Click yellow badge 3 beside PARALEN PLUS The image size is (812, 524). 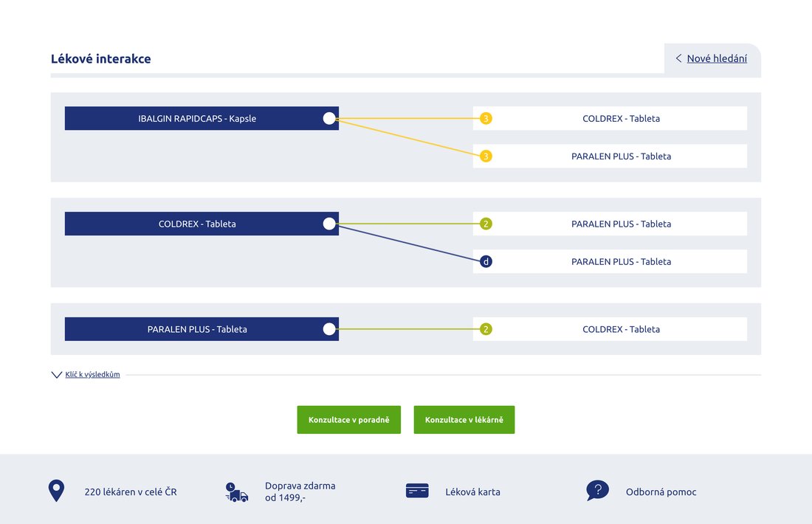coord(486,156)
